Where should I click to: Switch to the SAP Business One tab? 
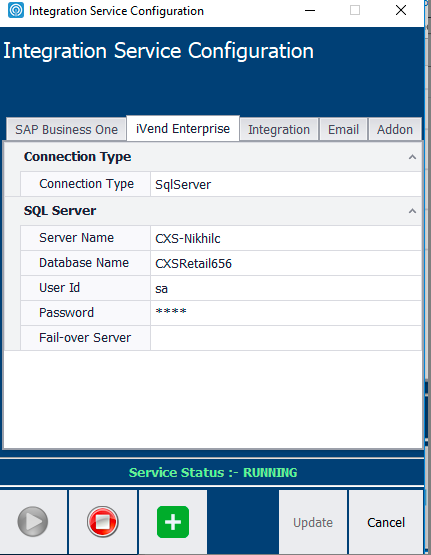66,129
